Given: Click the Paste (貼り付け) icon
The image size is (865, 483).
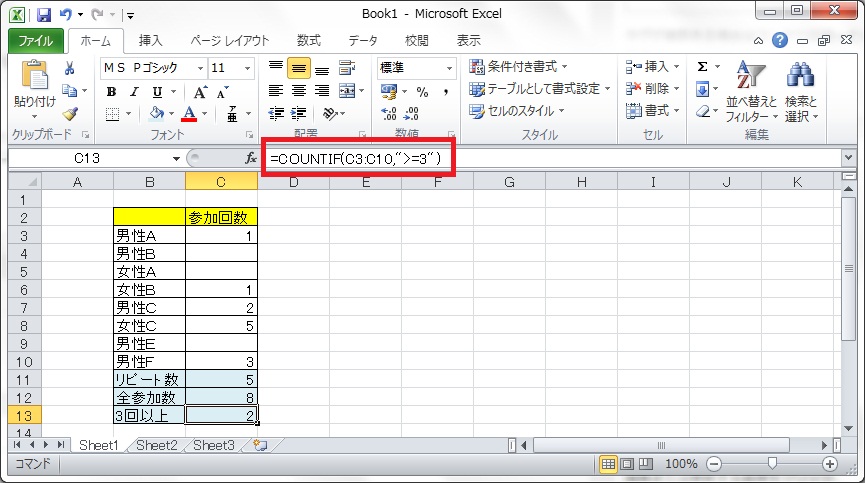Looking at the screenshot, I should 35,75.
